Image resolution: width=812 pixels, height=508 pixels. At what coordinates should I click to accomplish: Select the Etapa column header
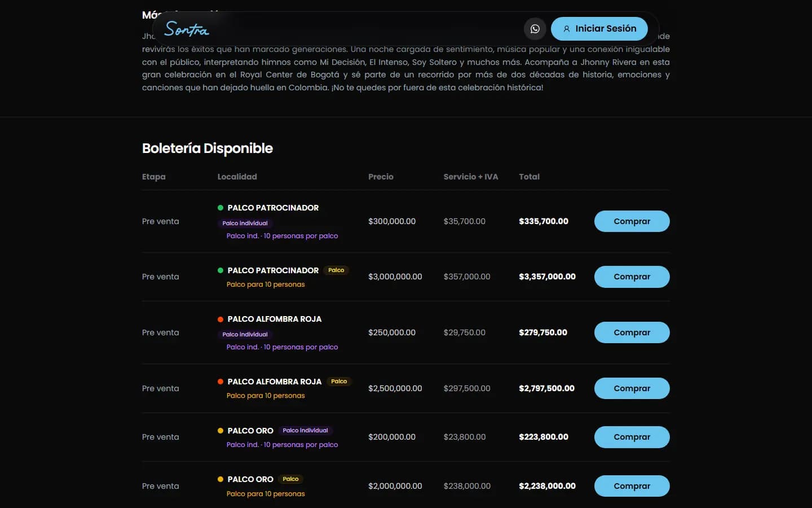[x=153, y=177]
